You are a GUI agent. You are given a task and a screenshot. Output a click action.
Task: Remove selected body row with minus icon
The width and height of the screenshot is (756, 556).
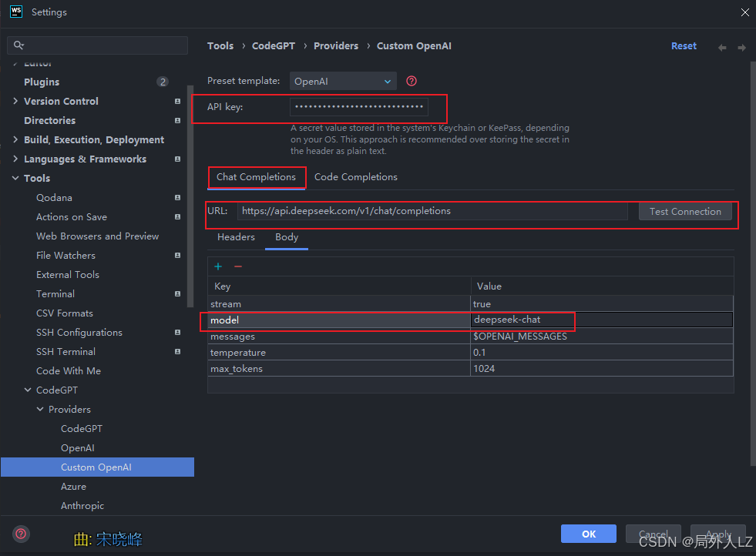click(x=238, y=266)
